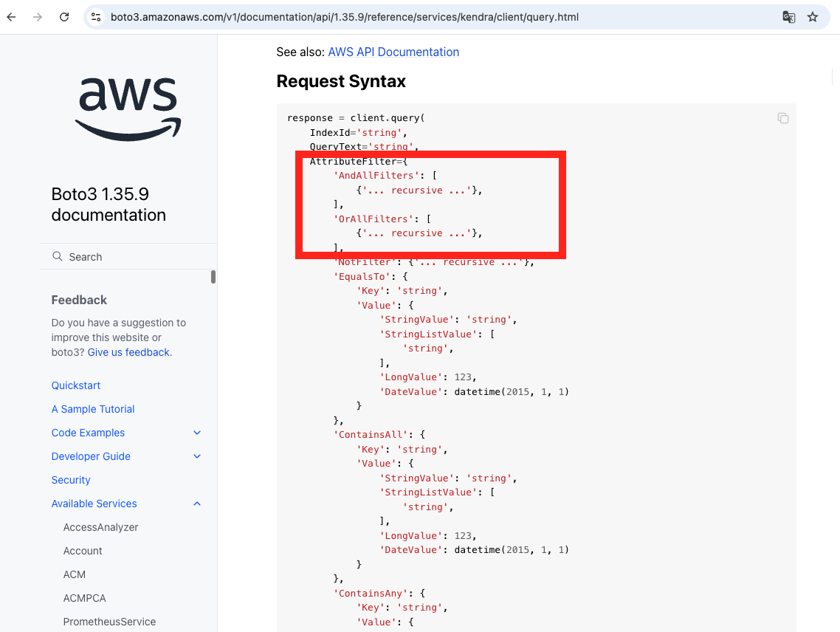
Task: Click 'AndAllFilters' key in code
Action: tap(376, 175)
